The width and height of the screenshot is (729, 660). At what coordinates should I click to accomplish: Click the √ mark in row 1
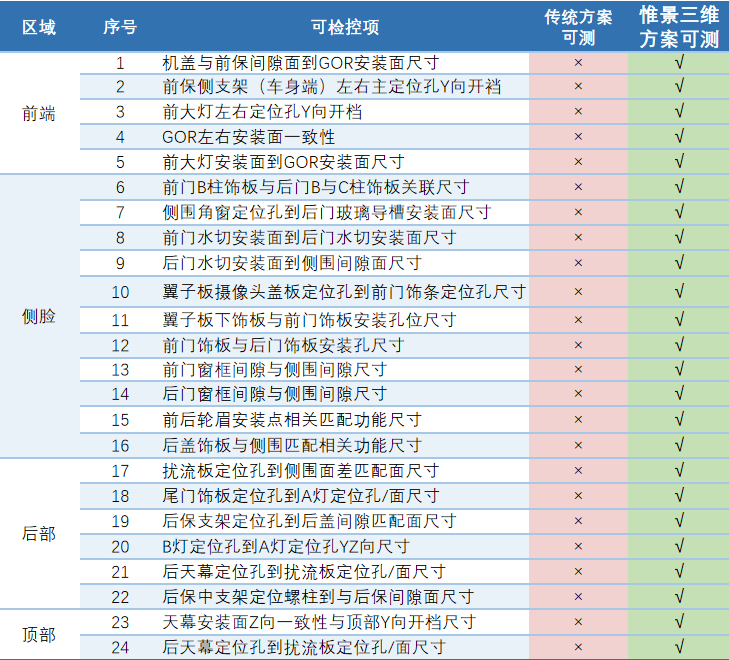pos(679,62)
